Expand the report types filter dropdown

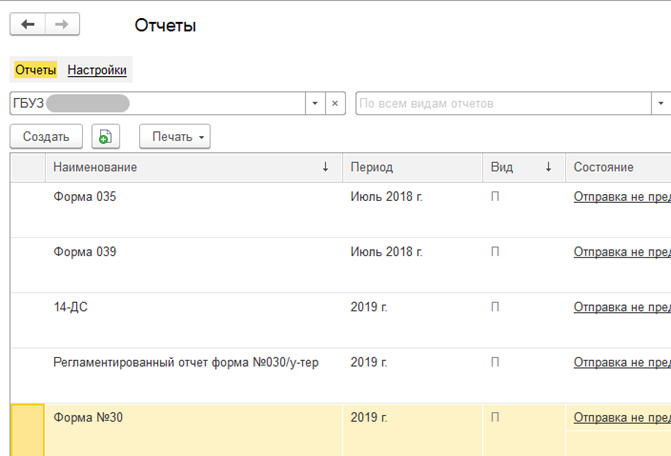(660, 103)
